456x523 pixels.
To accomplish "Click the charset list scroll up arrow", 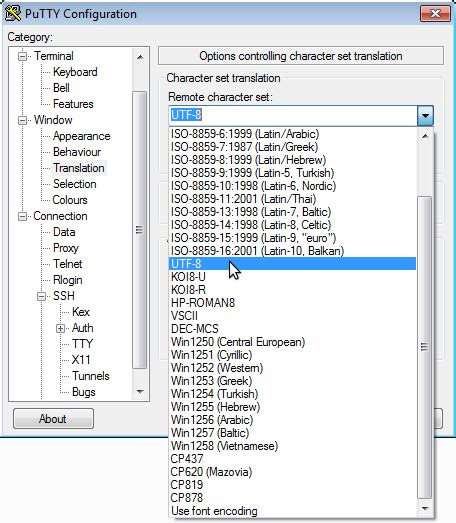I will click(x=425, y=136).
